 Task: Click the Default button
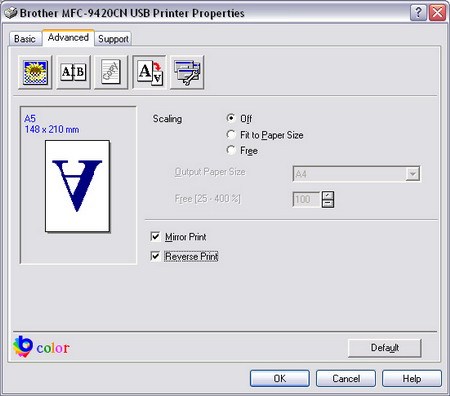[x=385, y=348]
